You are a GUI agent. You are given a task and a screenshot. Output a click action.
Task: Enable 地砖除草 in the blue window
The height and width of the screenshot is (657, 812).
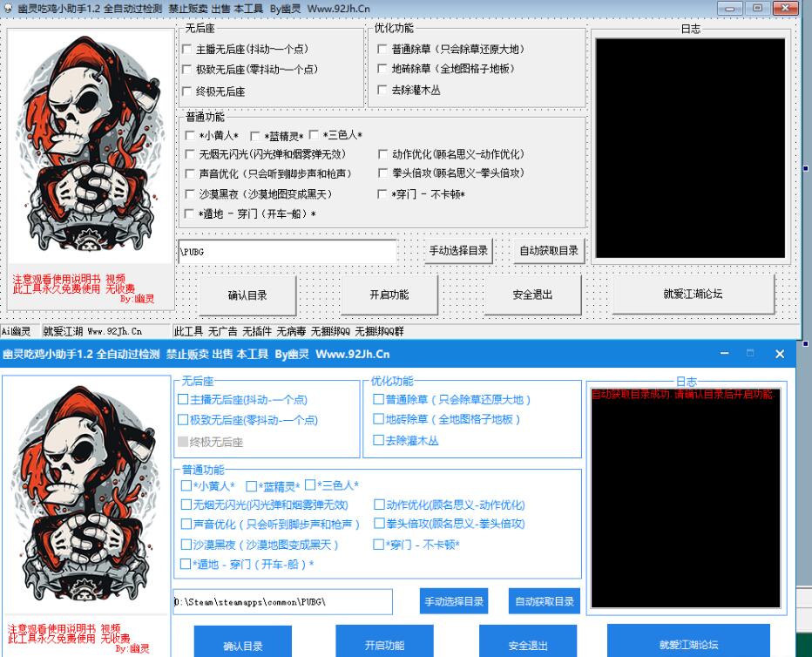click(x=378, y=419)
